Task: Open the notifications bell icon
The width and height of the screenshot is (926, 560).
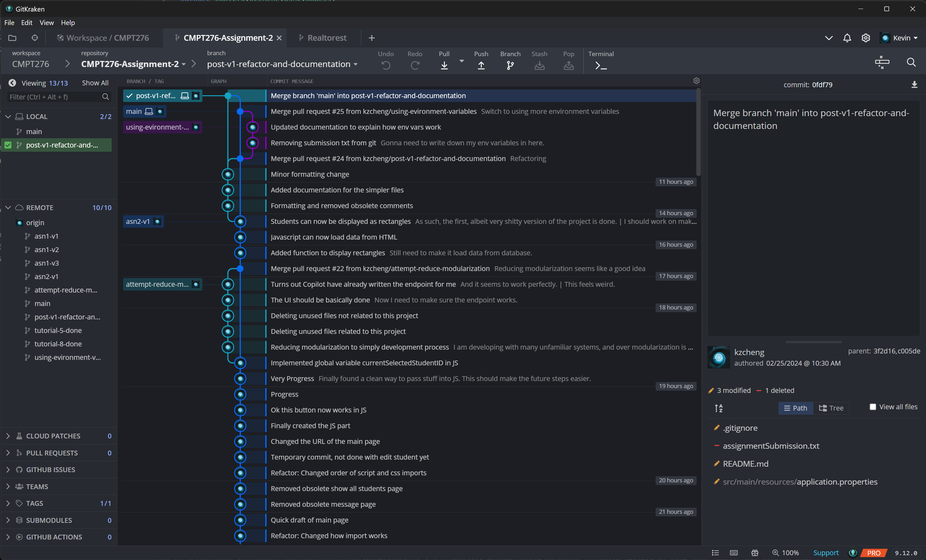Action: (x=847, y=38)
